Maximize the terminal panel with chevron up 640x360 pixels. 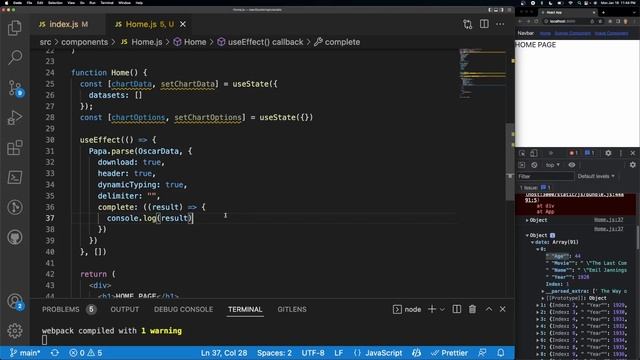489,309
